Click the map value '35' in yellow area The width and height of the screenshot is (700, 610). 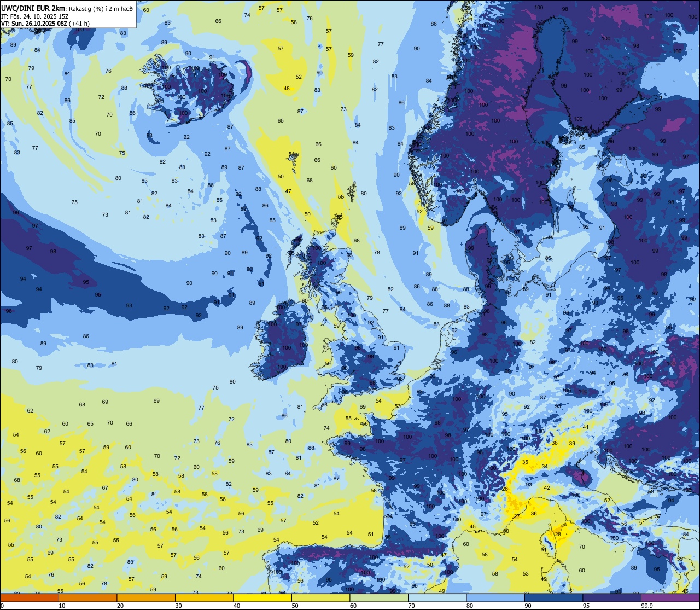coord(526,462)
